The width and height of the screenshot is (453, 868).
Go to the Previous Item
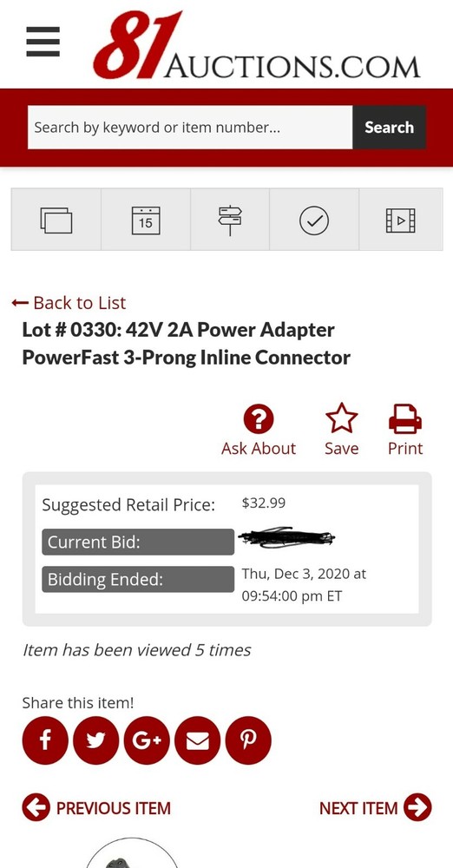coord(96,807)
